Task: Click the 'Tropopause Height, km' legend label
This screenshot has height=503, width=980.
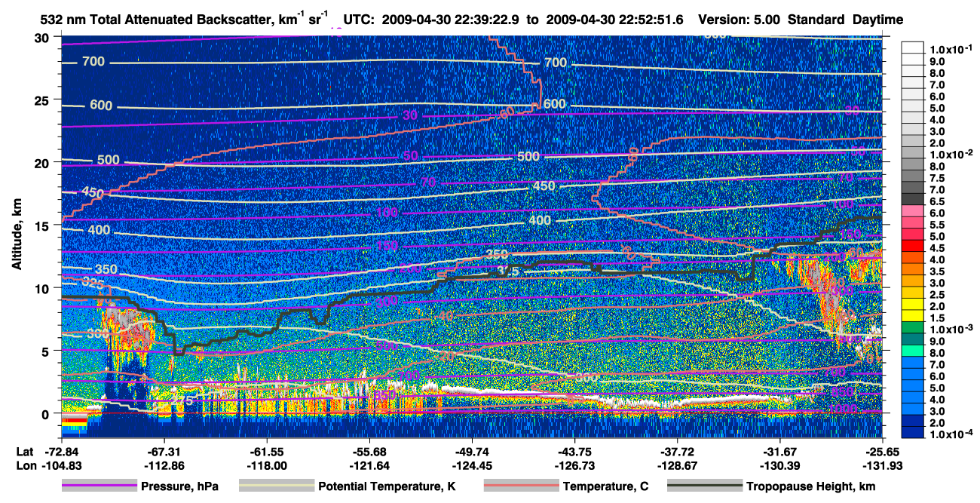Action: click(x=811, y=486)
